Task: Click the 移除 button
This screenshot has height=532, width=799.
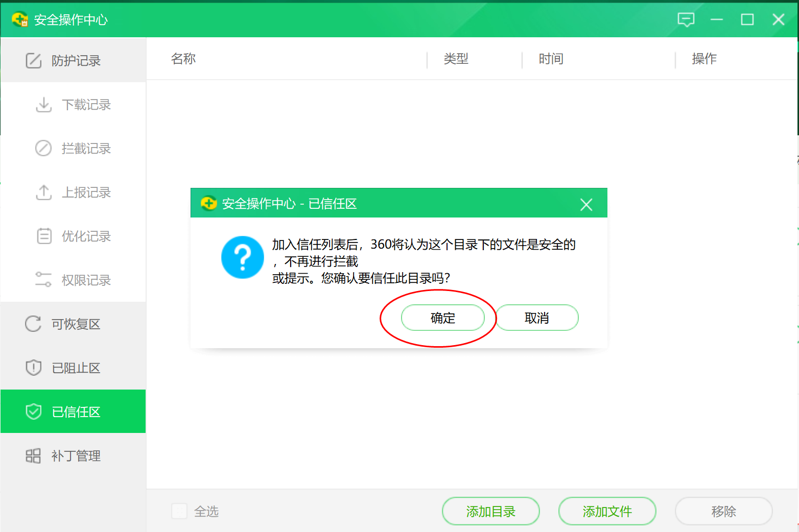Action: click(724, 511)
